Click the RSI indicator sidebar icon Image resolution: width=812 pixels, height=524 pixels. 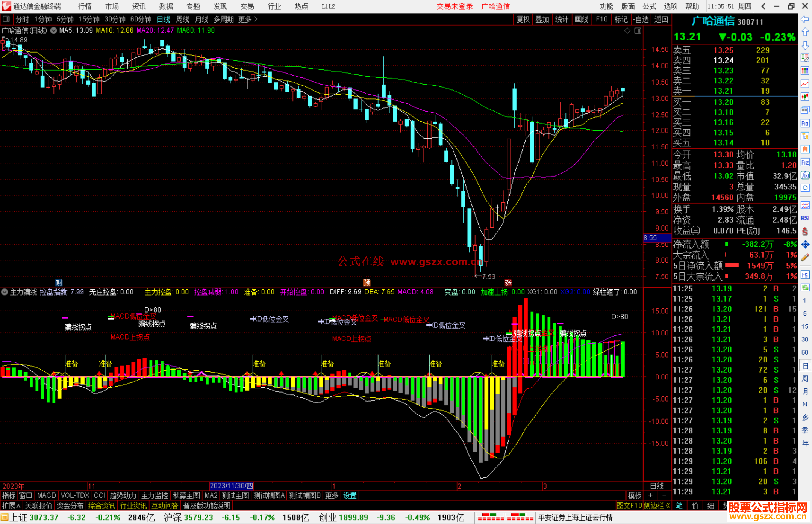pos(805,218)
